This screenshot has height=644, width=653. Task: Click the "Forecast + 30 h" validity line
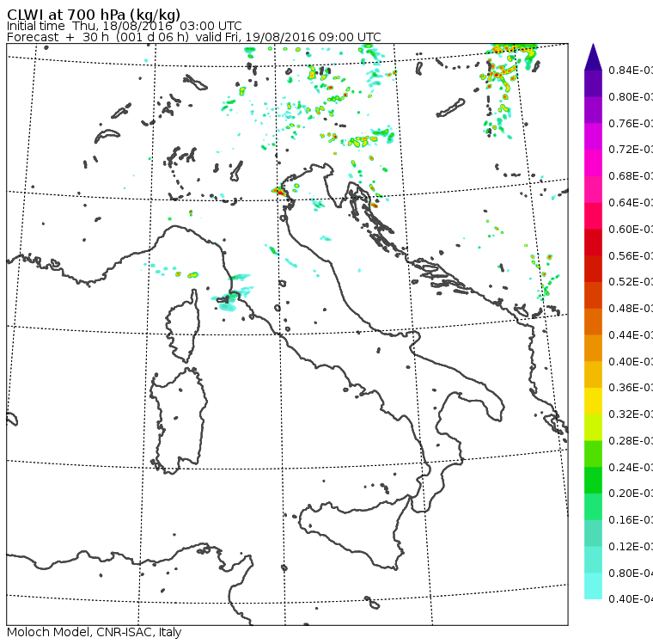[193, 37]
